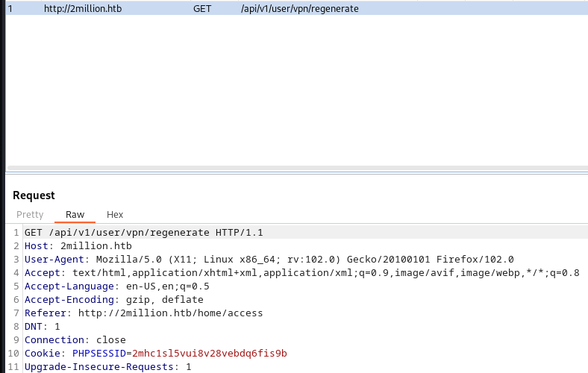Click the Upgrade-Insecure-Requests header line
The image size is (588, 373).
107,367
